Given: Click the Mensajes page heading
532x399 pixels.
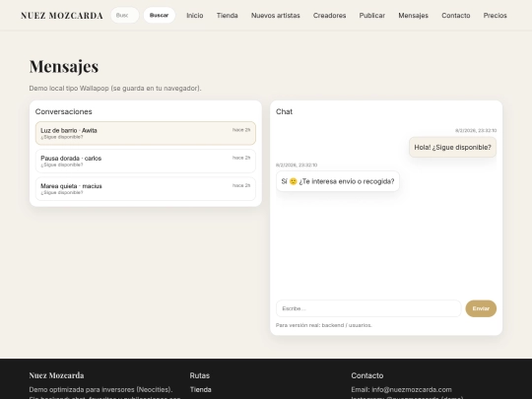Looking at the screenshot, I should (x=64, y=66).
